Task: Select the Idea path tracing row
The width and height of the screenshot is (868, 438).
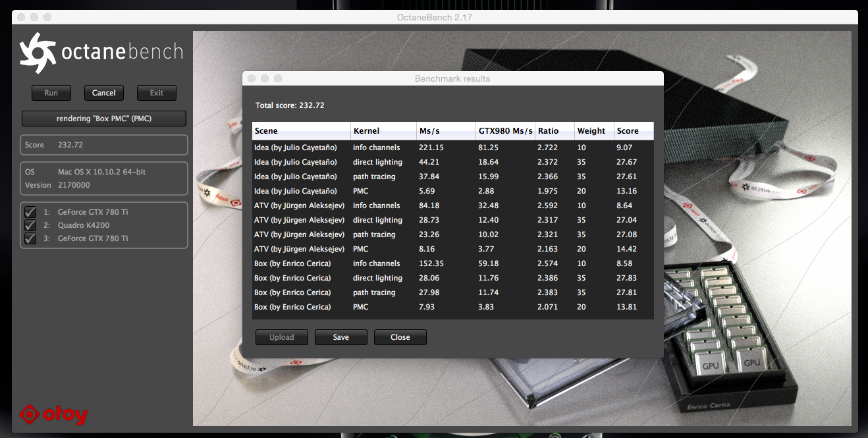Action: 453,177
